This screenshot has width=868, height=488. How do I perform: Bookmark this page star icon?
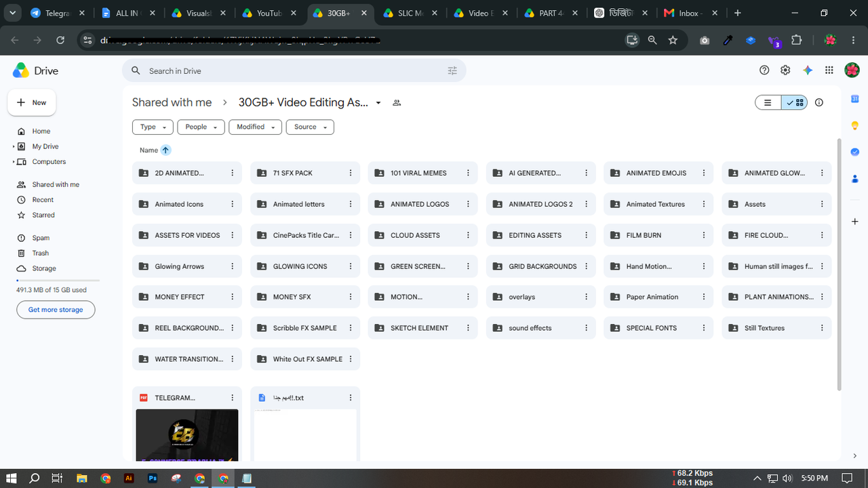tap(673, 40)
